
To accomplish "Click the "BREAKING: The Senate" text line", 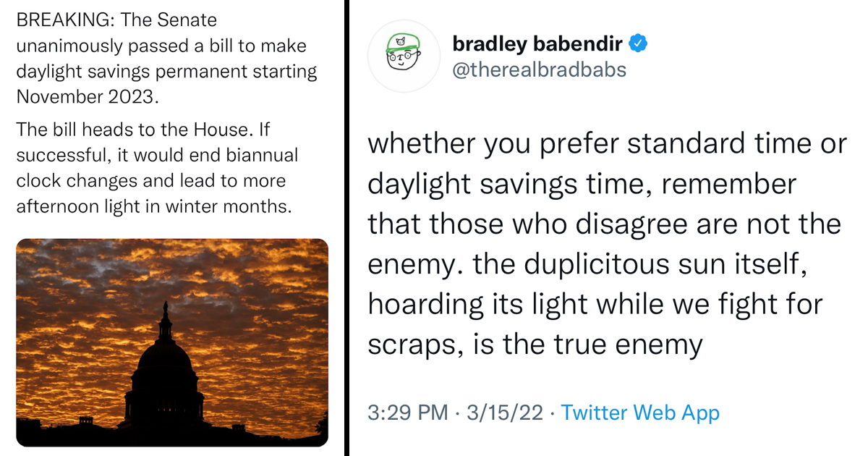I will click(116, 21).
